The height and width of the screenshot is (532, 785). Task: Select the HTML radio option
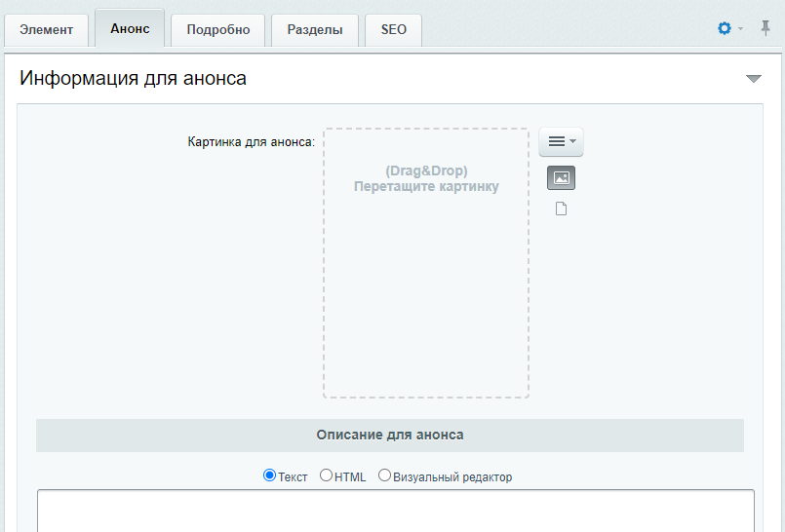coord(326,475)
